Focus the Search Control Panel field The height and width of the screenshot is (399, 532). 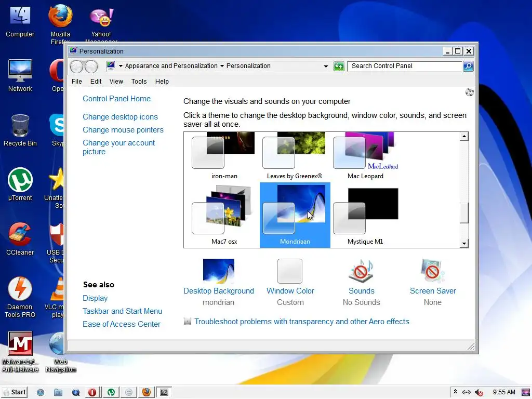pyautogui.click(x=405, y=66)
